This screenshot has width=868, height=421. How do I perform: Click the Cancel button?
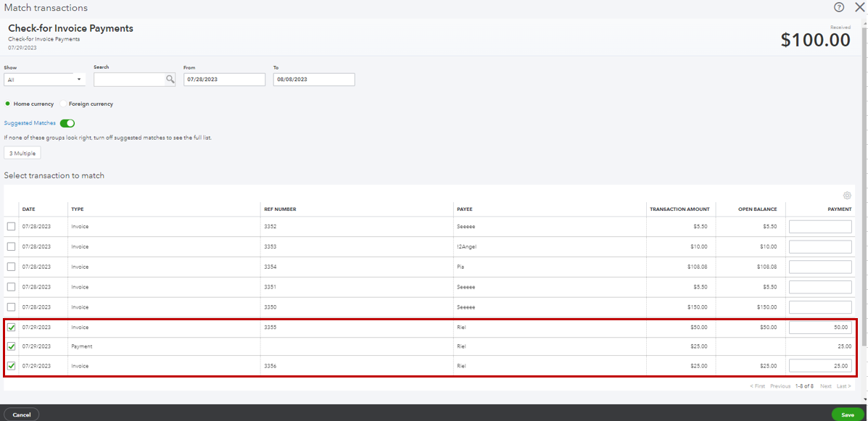[21, 414]
